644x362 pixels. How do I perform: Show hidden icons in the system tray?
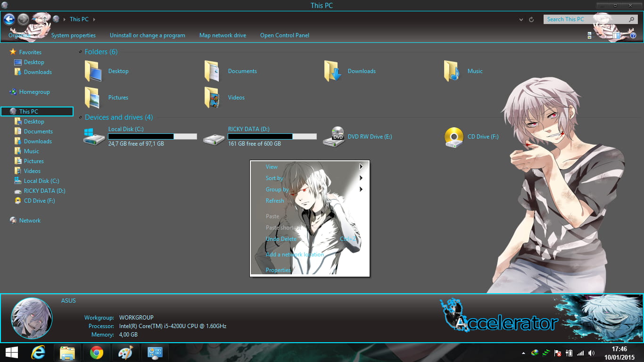click(522, 352)
